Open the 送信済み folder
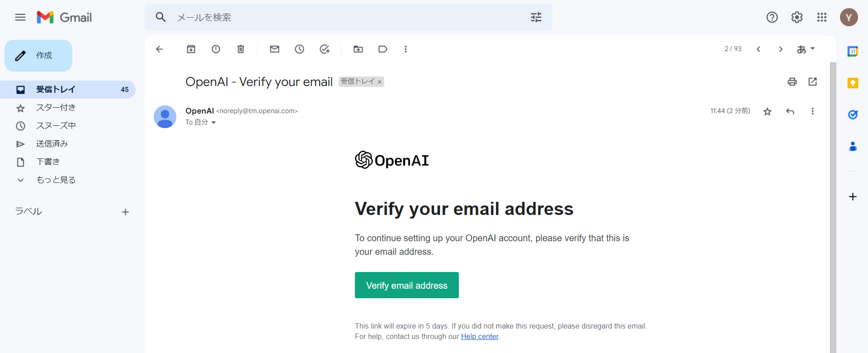The image size is (868, 353). tap(52, 144)
